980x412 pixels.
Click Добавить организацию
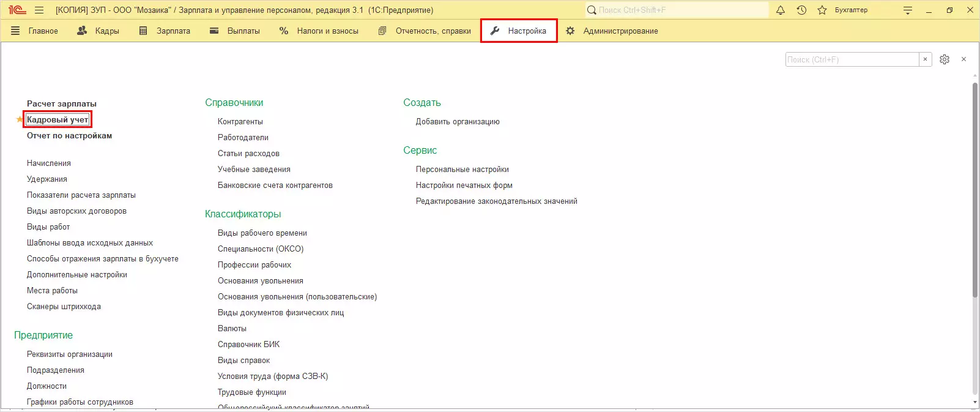458,121
